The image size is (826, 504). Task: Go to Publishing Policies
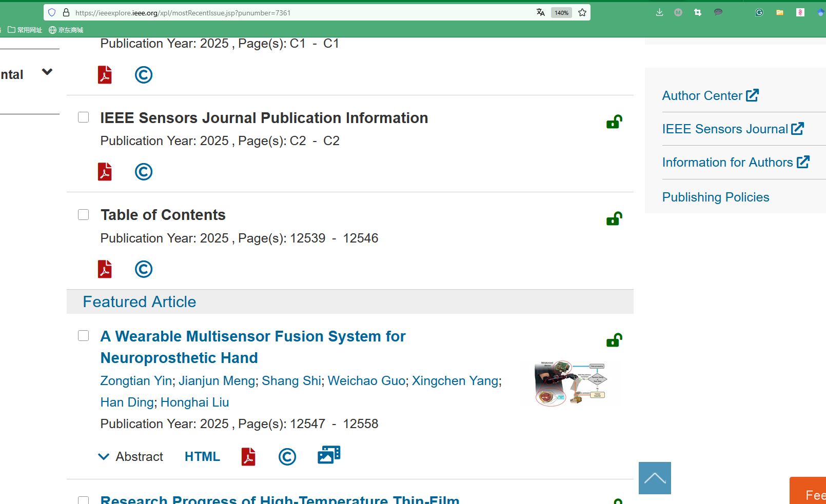tap(715, 197)
